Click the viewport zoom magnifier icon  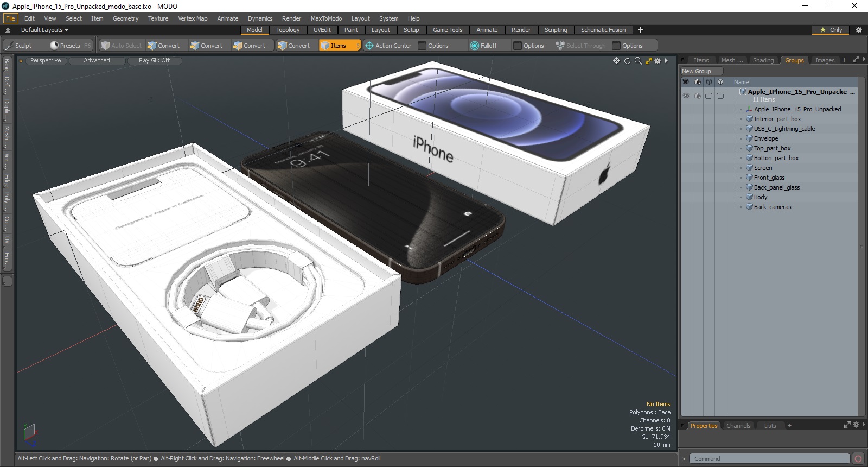tap(638, 61)
